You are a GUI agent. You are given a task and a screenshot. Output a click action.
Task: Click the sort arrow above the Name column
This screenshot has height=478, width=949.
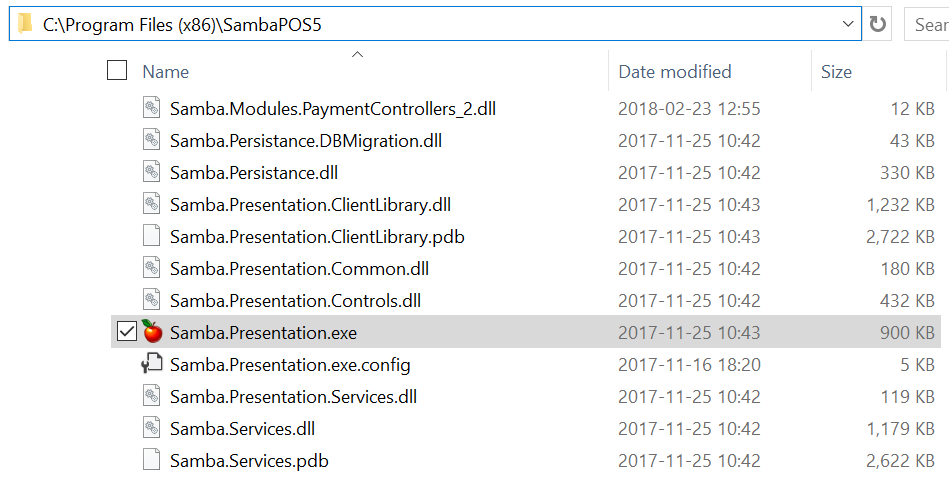[358, 55]
